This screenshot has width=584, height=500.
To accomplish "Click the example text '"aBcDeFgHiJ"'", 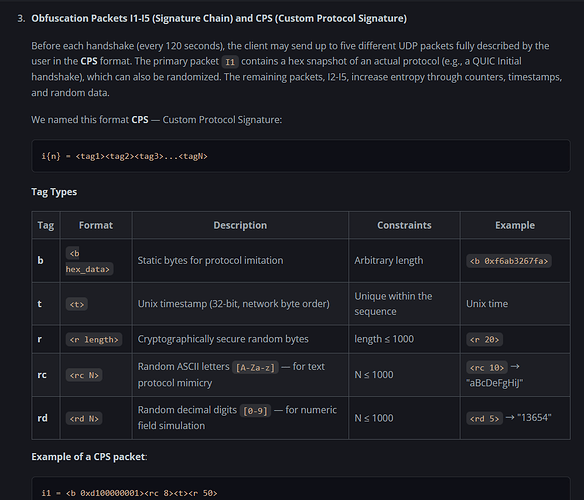I will coord(495,383).
